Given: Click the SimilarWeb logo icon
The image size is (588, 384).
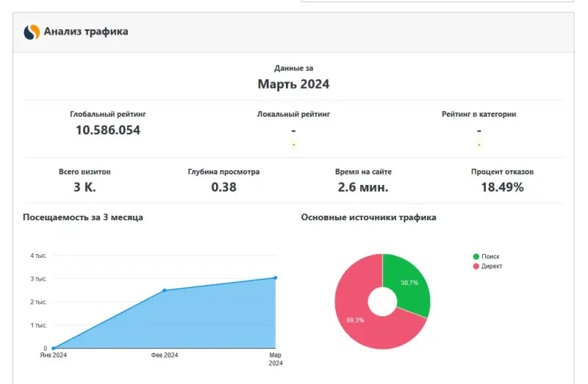Looking at the screenshot, I should [32, 32].
